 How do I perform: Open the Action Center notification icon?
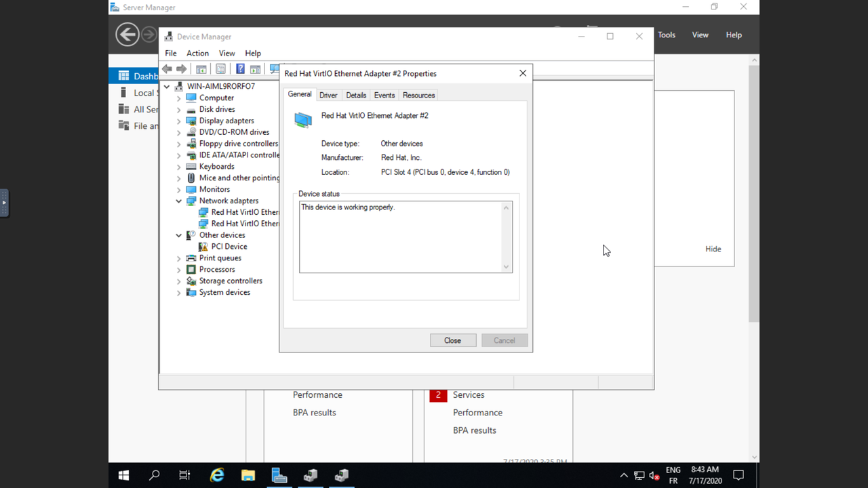pyautogui.click(x=738, y=475)
